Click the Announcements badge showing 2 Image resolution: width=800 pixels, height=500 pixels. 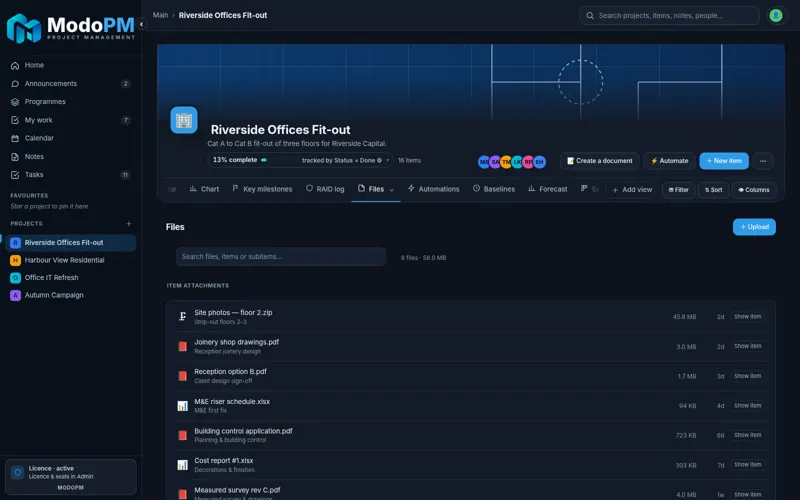pyautogui.click(x=126, y=84)
